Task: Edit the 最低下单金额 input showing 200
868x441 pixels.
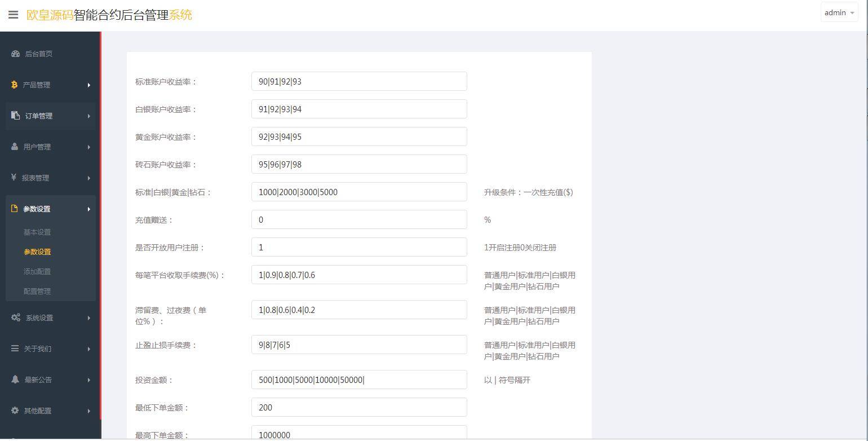Action: coord(359,407)
